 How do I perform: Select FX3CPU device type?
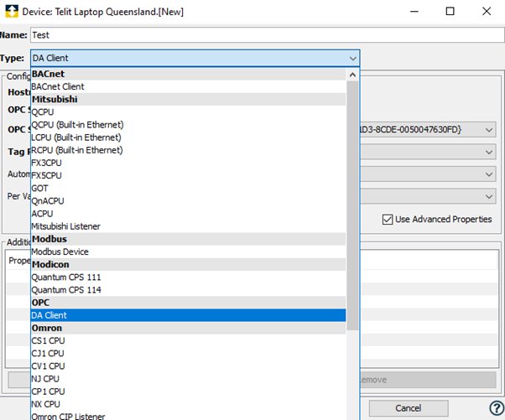[x=189, y=163]
